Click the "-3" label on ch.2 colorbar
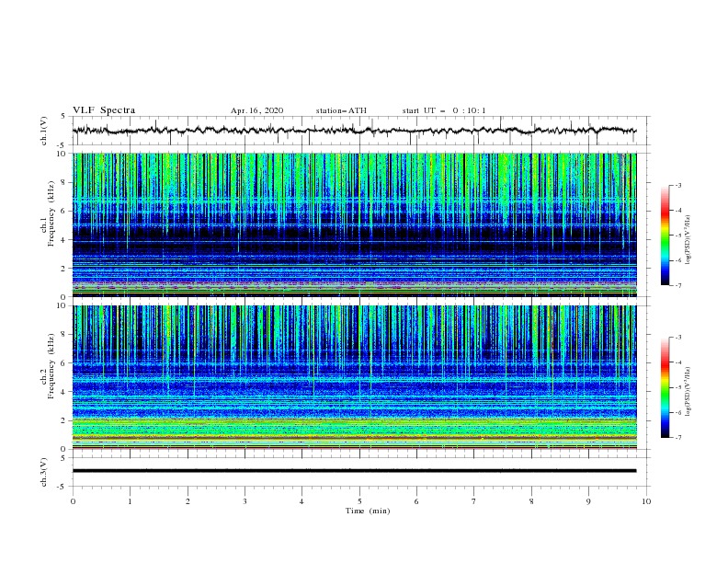Screen dimensions: 728x563 (x=677, y=338)
